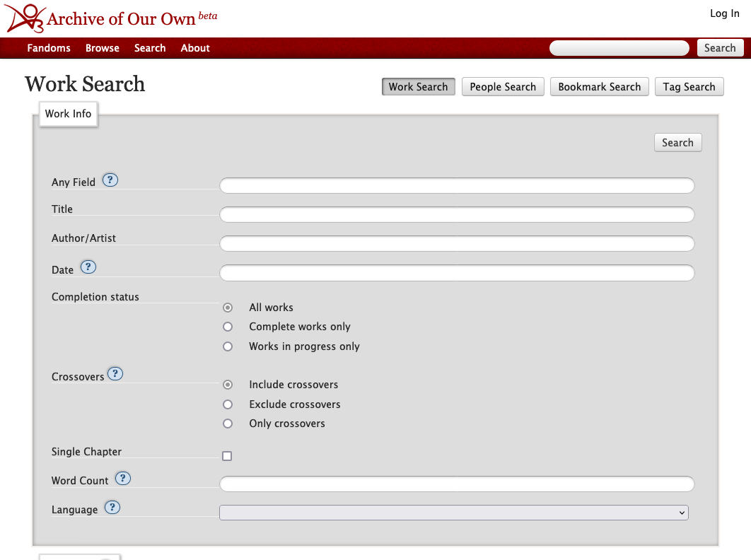The width and height of the screenshot is (751, 560).
Task: Open the Fandoms menu
Action: 49,48
